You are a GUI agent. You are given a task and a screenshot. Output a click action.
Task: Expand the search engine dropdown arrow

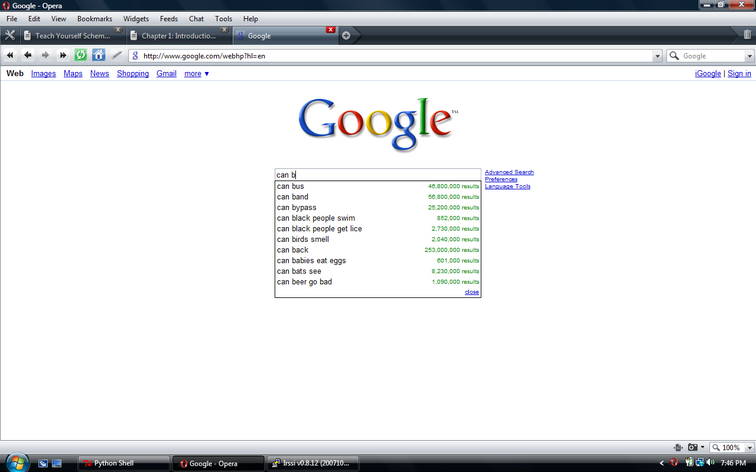tap(749, 56)
